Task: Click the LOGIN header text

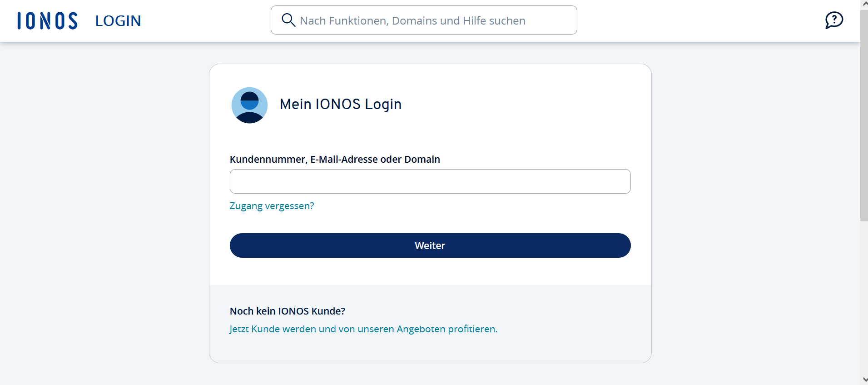Action: [118, 21]
